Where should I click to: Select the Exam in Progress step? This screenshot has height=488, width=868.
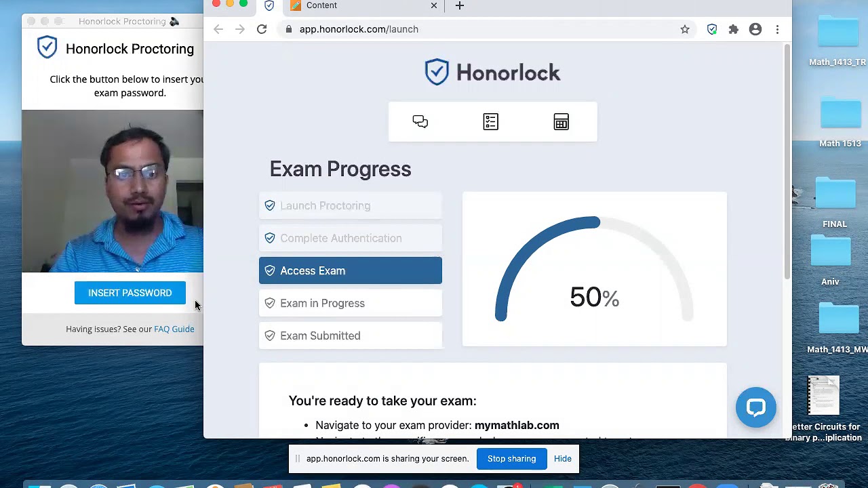pyautogui.click(x=351, y=303)
